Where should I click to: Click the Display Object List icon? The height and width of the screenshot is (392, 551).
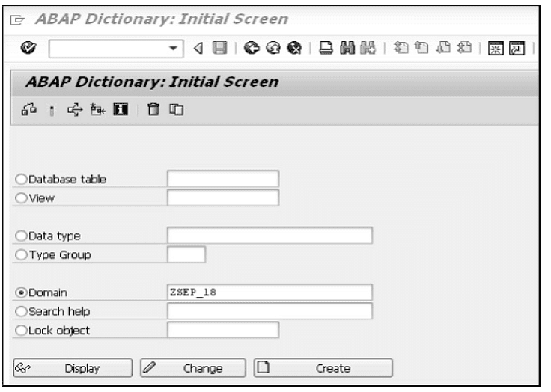click(97, 109)
